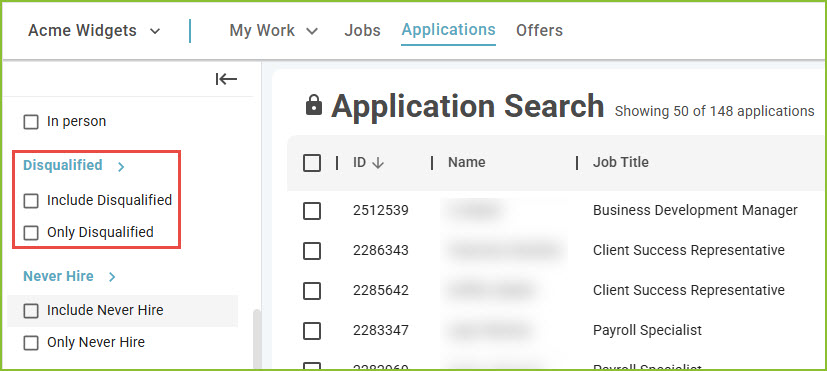This screenshot has width=827, height=371.
Task: Expand the Disqualified filter chevron
Action: [x=121, y=167]
